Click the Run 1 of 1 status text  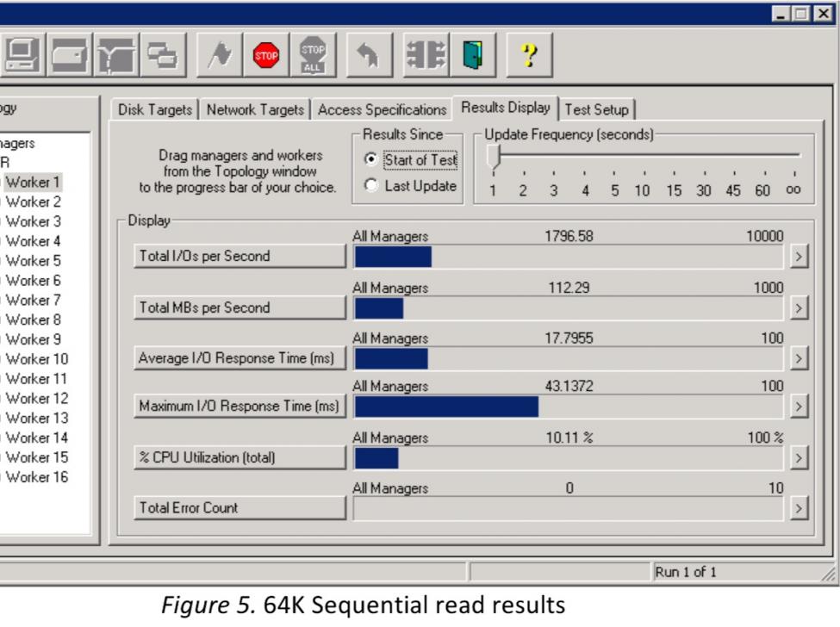point(685,572)
